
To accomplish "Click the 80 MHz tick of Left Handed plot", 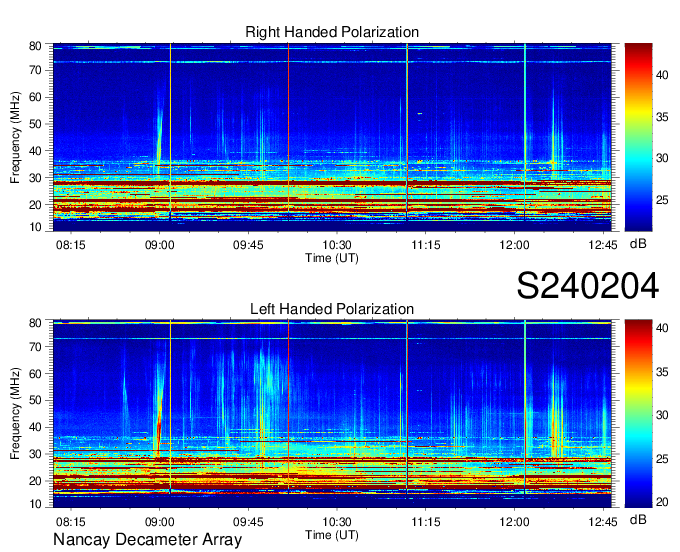I will (35, 323).
